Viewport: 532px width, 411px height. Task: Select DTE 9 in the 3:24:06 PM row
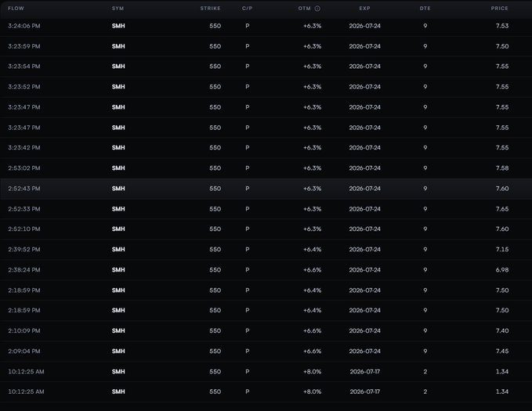425,26
